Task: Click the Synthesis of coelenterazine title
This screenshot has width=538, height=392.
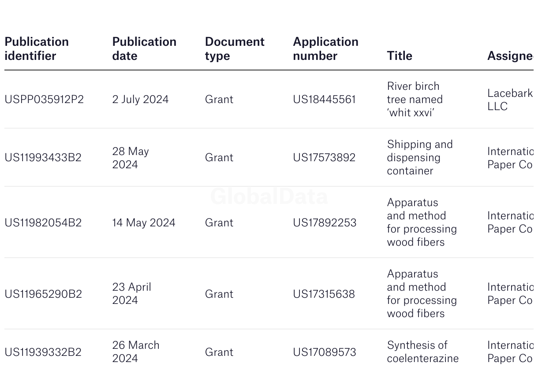Action: [x=422, y=352]
